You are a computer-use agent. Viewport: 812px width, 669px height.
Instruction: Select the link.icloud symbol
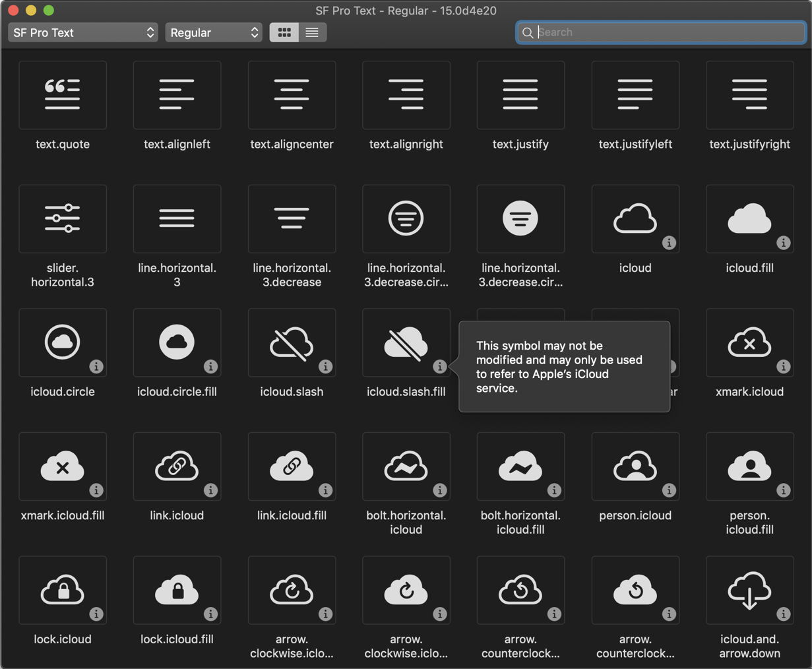[177, 466]
